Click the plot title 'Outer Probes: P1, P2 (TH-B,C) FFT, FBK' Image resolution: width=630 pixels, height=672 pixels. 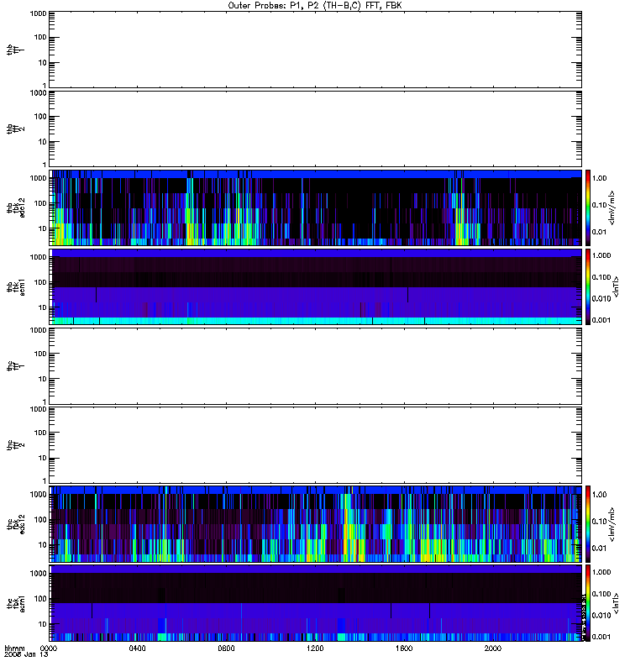[x=315, y=6]
